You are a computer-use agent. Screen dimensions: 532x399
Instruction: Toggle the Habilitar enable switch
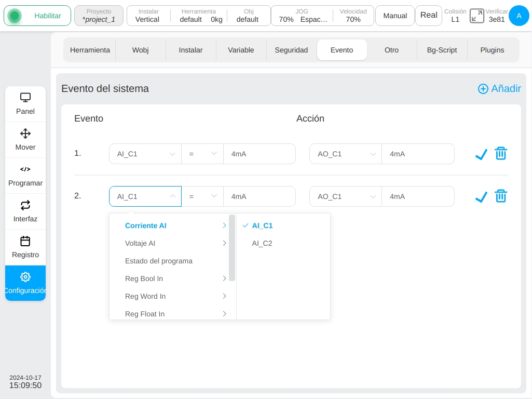tap(37, 16)
